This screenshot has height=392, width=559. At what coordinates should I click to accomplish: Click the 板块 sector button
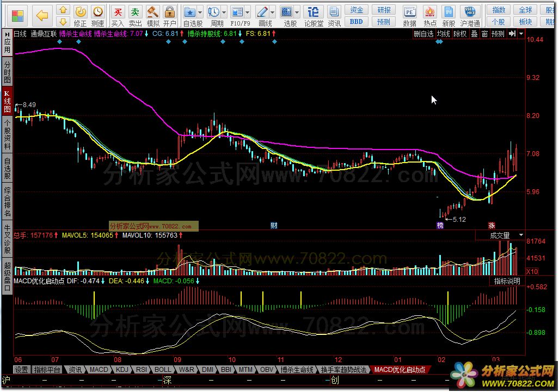point(525,22)
